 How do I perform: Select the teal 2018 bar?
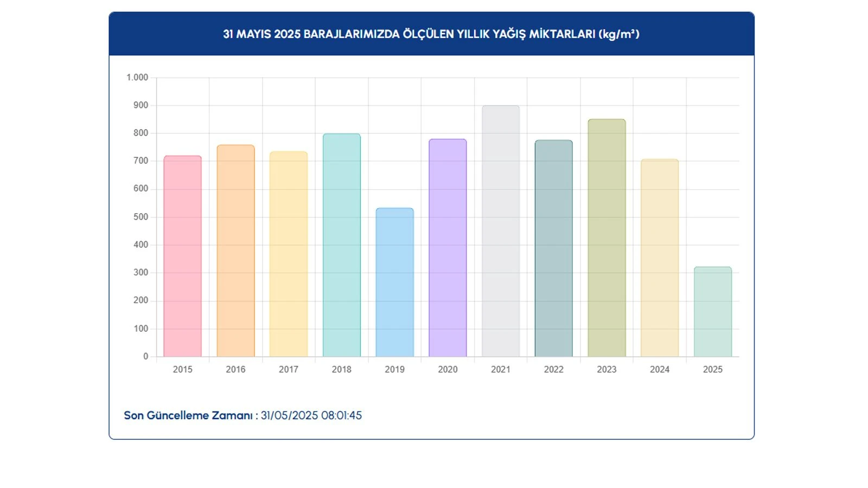point(341,245)
